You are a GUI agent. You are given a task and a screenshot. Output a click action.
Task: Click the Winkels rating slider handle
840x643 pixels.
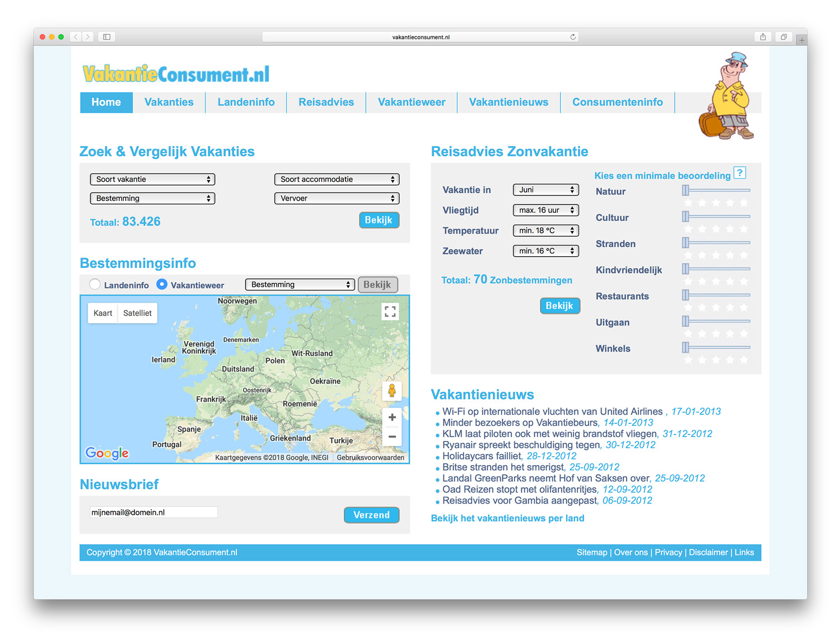point(685,348)
